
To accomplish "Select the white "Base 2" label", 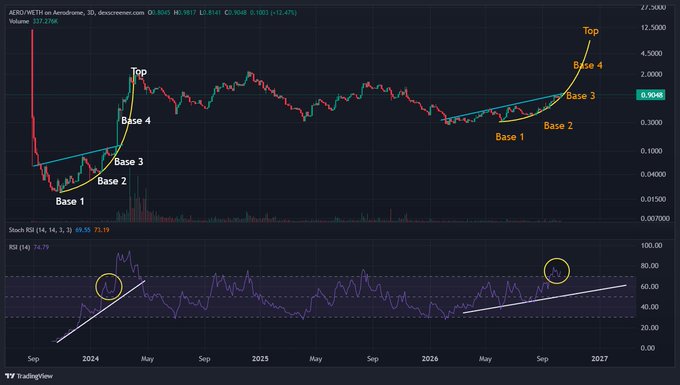I will 112,181.
